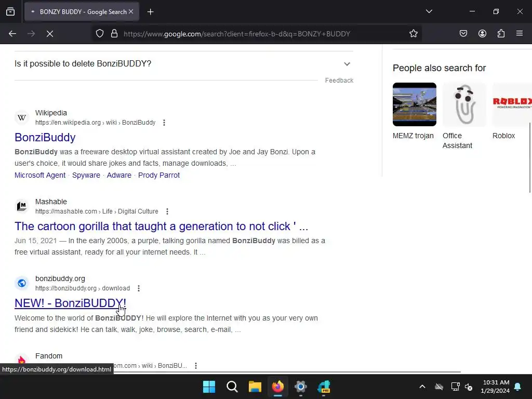
Task: Click the Fandom site name
Action: coord(49,356)
